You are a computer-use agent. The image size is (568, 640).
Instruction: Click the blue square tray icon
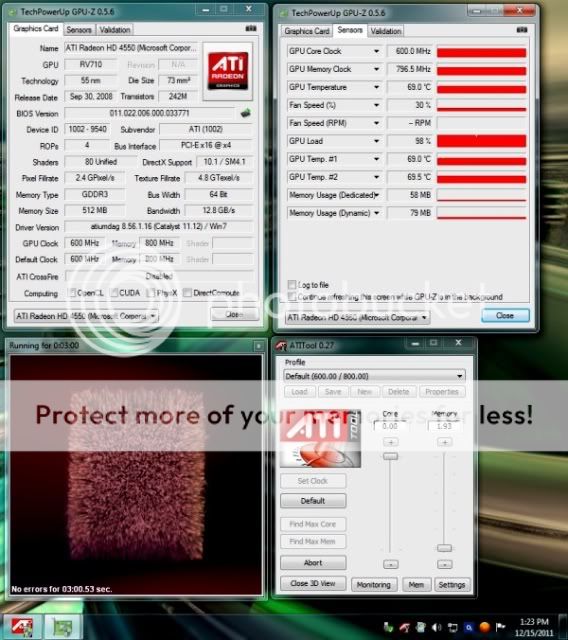click(x=468, y=627)
